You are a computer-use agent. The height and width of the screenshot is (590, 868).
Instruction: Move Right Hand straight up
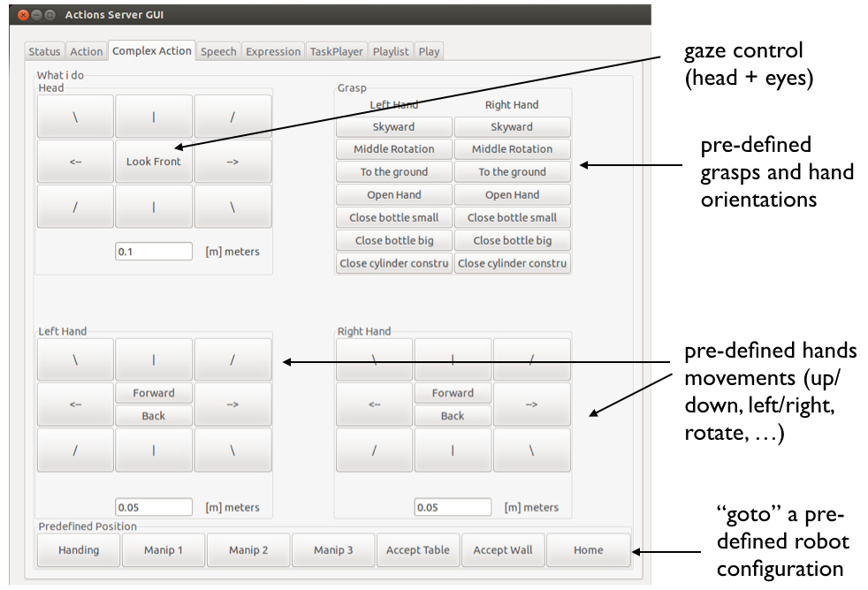(453, 360)
